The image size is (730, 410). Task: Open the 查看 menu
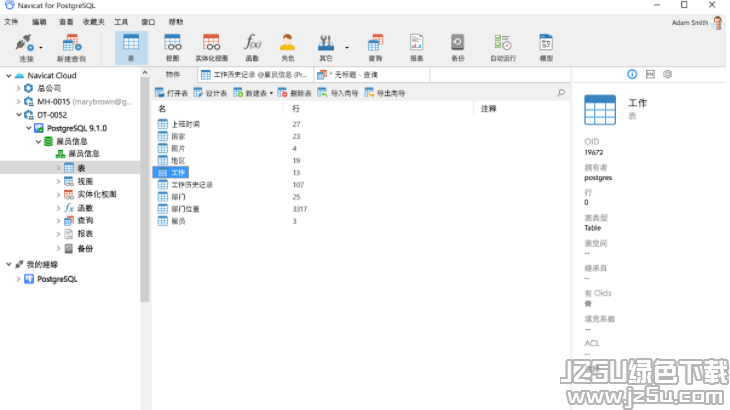pos(66,22)
